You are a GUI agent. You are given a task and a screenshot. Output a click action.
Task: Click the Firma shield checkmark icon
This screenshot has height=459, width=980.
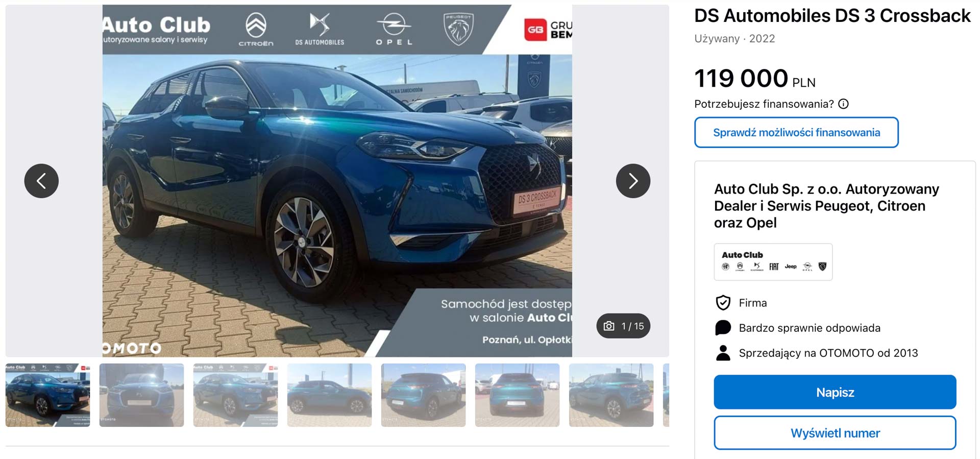723,303
